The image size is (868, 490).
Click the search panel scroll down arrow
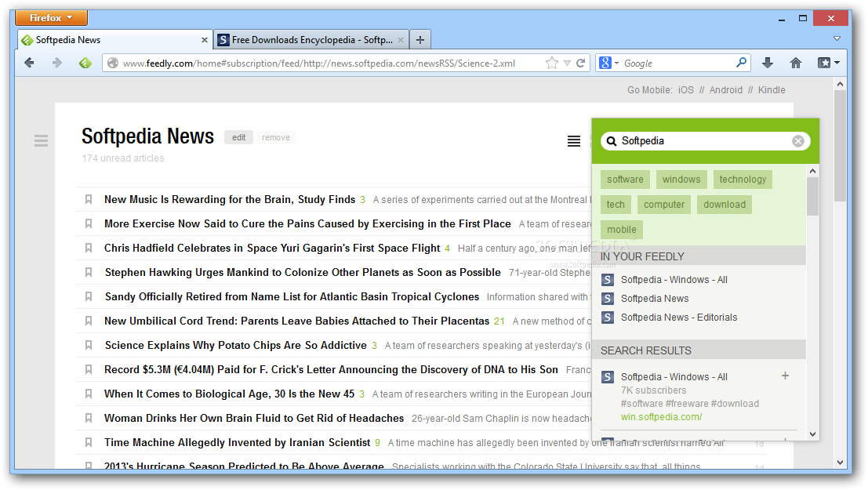[x=812, y=434]
